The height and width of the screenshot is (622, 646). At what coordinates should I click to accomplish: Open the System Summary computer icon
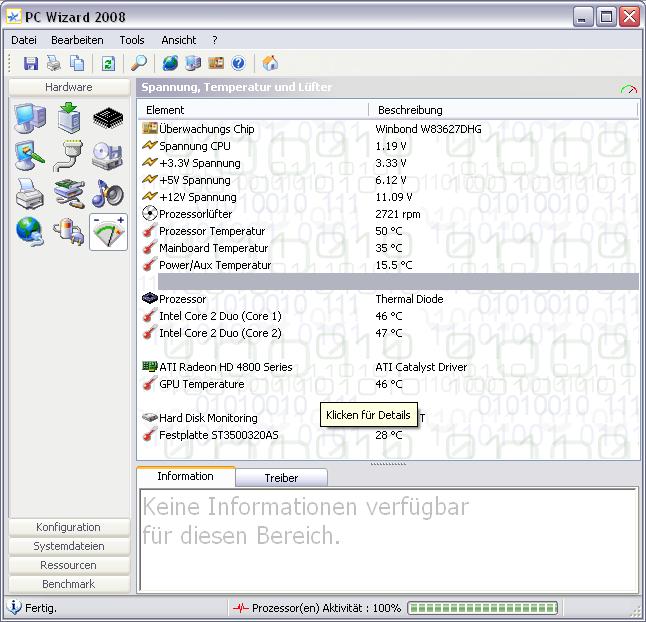click(30, 118)
